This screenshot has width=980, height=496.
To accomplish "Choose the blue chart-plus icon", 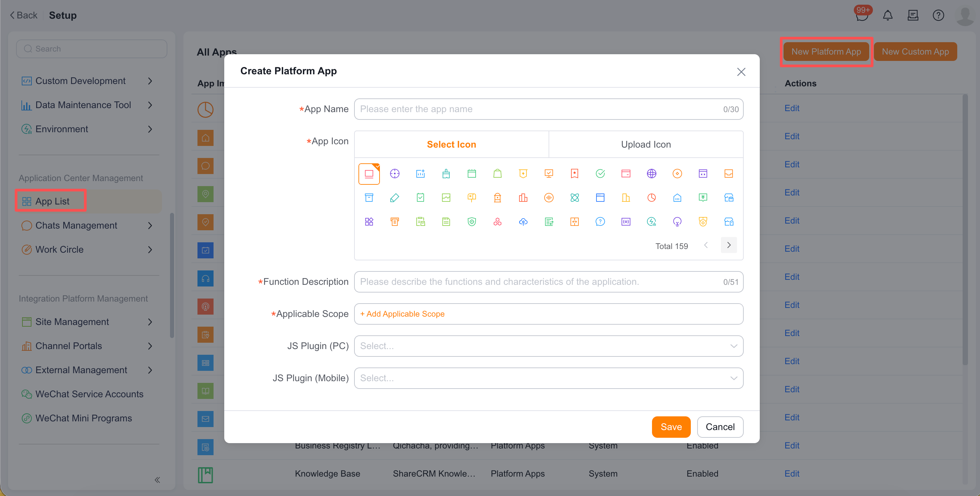I will pos(420,174).
